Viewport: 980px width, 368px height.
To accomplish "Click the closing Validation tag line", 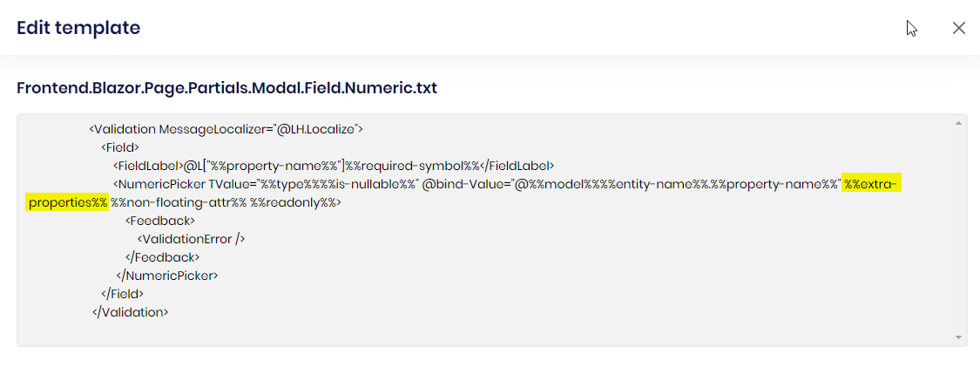I will coord(130,312).
